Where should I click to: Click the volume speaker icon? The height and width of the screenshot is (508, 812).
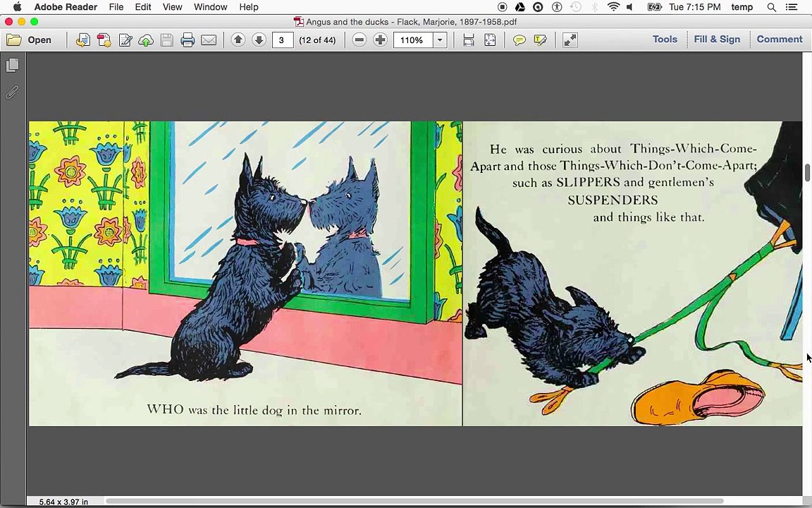630,7
